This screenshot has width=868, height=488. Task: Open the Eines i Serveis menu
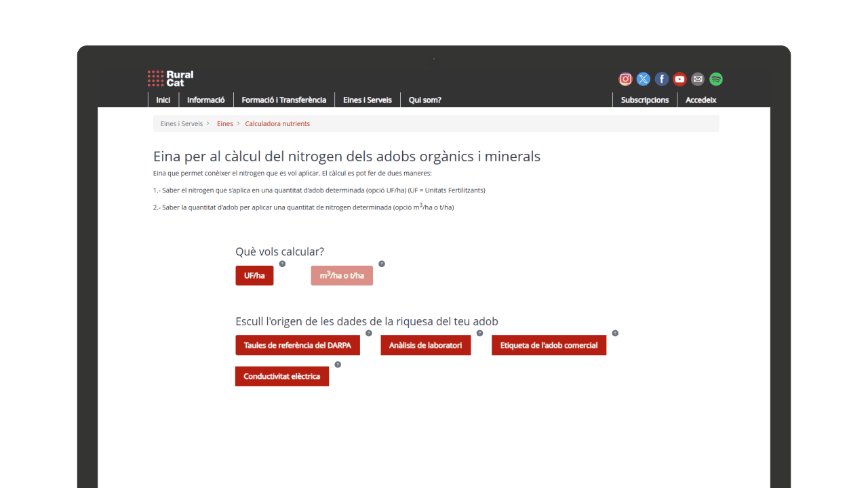(367, 100)
